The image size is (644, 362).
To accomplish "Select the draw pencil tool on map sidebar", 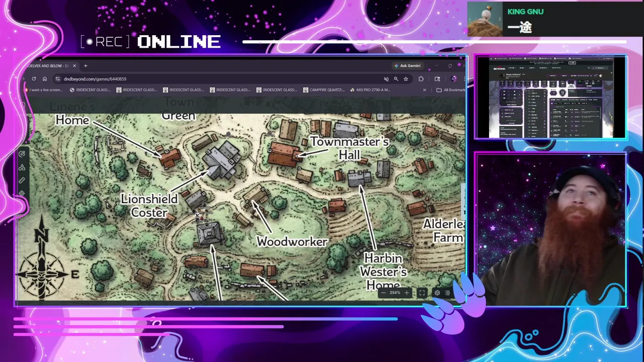I will [22, 154].
